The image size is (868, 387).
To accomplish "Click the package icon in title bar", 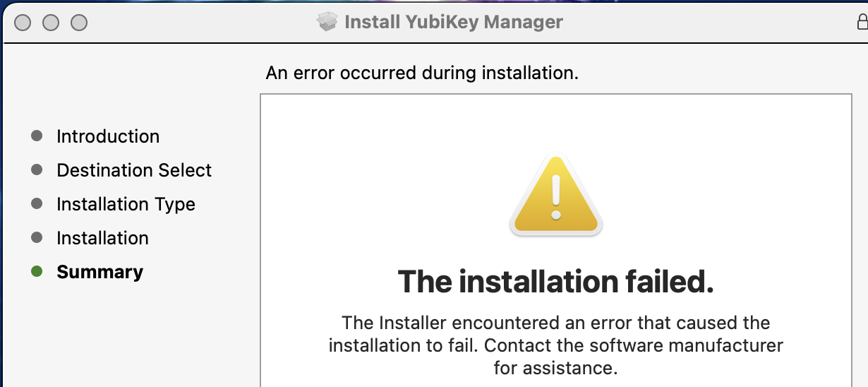I will tap(327, 22).
